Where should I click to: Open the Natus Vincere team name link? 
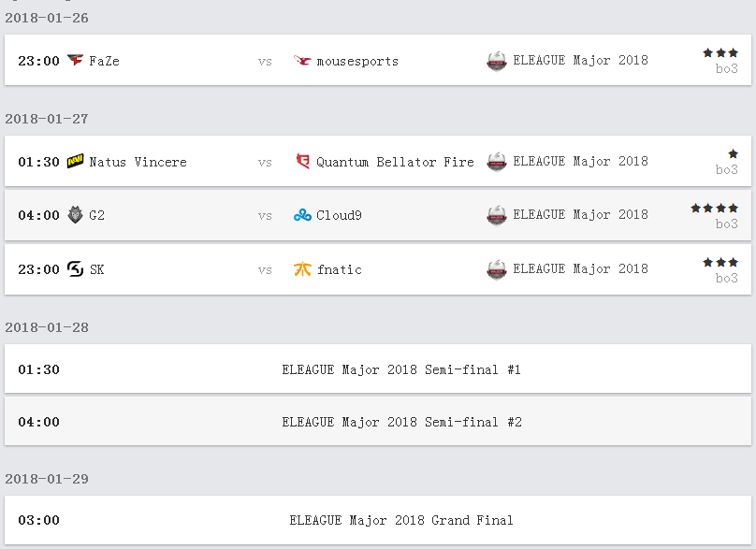tap(138, 162)
